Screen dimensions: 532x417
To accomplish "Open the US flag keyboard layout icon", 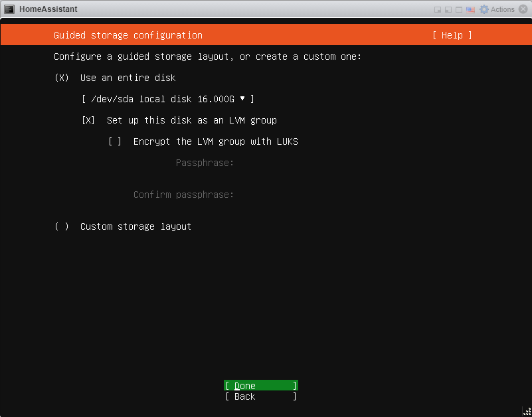I will click(470, 9).
